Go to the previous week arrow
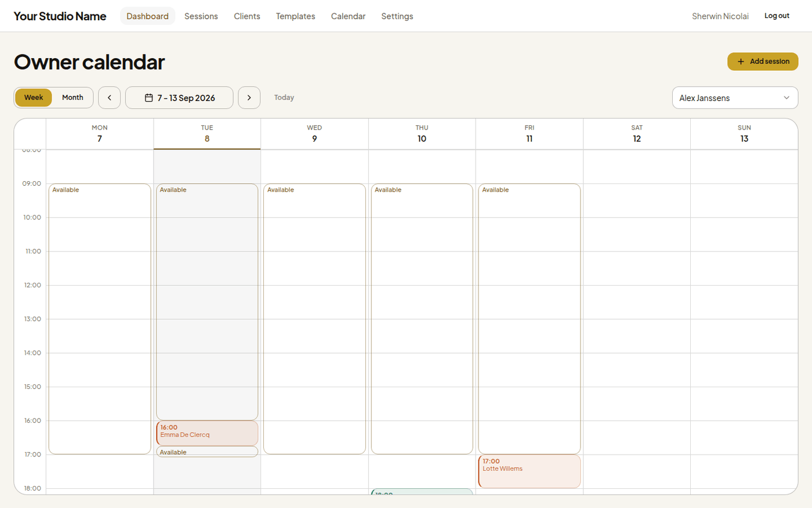This screenshot has width=812, height=508. (109, 98)
